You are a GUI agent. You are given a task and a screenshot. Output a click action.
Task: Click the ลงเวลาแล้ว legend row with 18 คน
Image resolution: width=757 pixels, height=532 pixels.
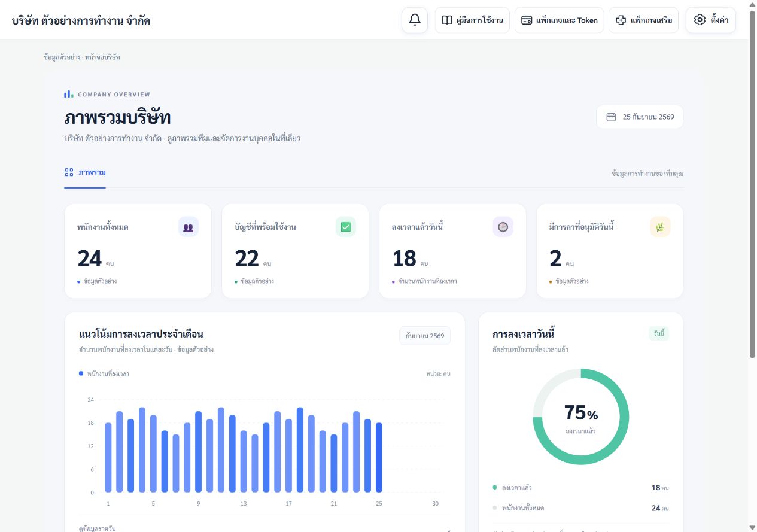pyautogui.click(x=580, y=488)
